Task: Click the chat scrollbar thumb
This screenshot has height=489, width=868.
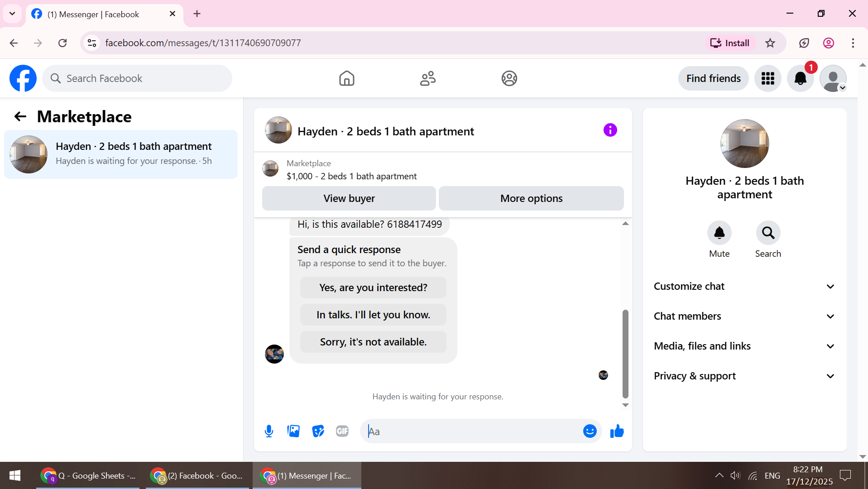Action: pos(625,354)
